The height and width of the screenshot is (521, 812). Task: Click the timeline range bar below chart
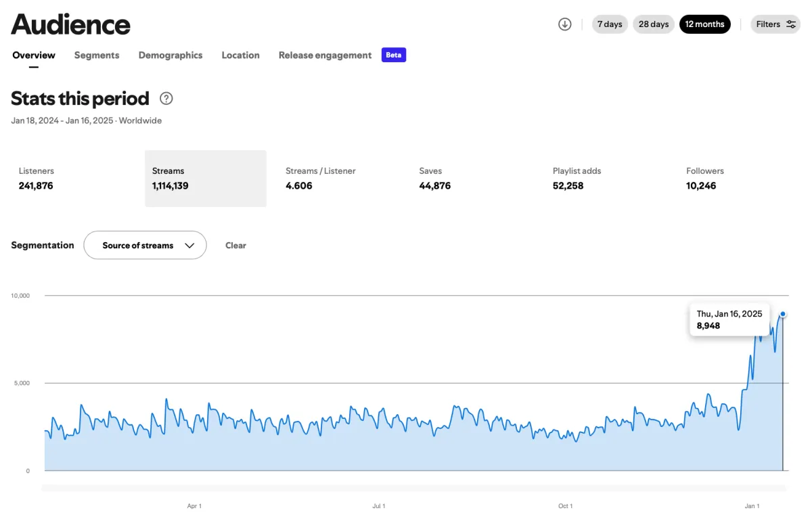[413, 488]
